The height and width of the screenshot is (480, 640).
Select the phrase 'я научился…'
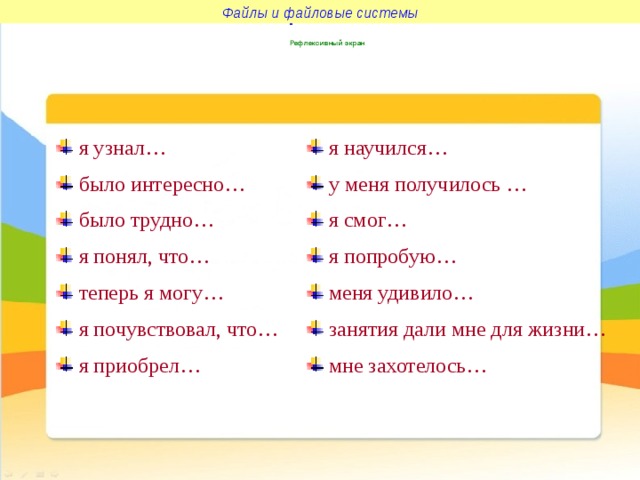pyautogui.click(x=388, y=149)
